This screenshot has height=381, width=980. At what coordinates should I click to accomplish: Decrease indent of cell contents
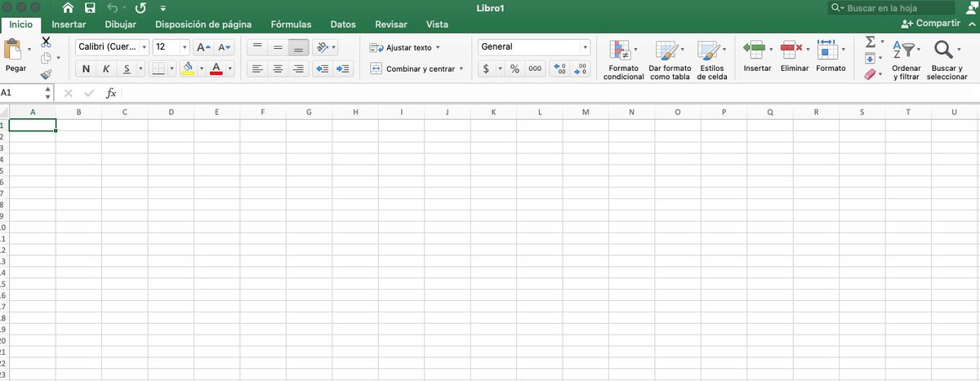[323, 69]
